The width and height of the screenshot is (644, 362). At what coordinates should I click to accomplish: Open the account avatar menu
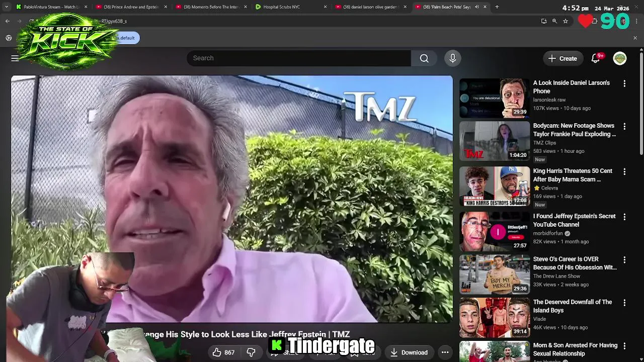(620, 58)
